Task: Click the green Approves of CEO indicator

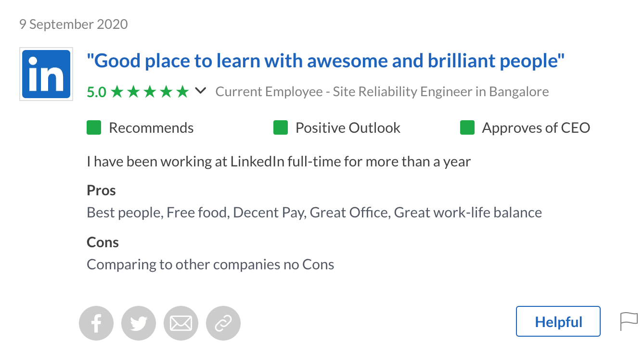Action: pyautogui.click(x=467, y=127)
